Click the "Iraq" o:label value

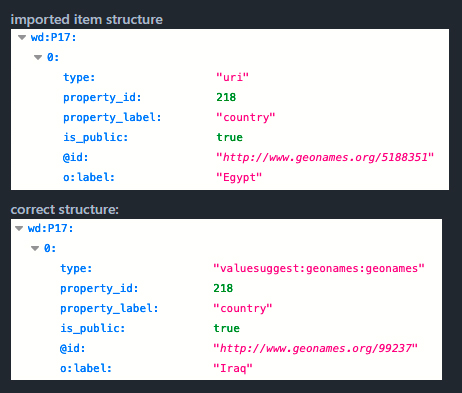[x=233, y=368]
